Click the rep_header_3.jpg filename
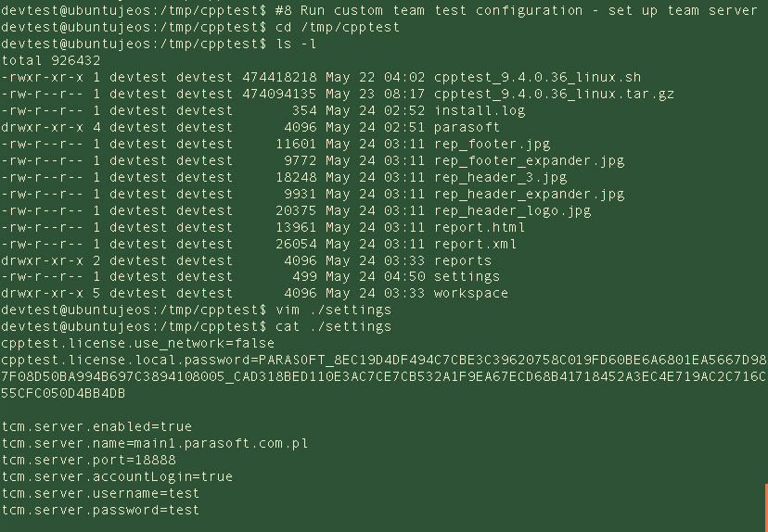This screenshot has height=532, width=768. 500,177
